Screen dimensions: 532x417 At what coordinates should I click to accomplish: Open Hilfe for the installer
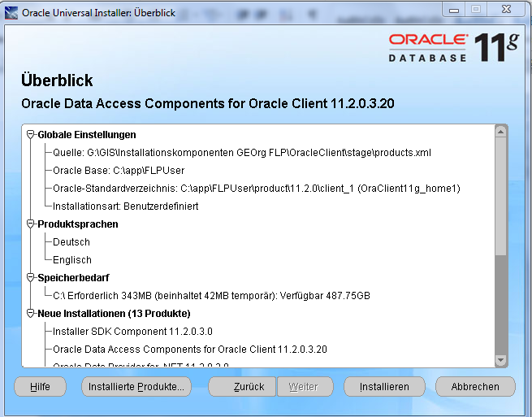(40, 386)
